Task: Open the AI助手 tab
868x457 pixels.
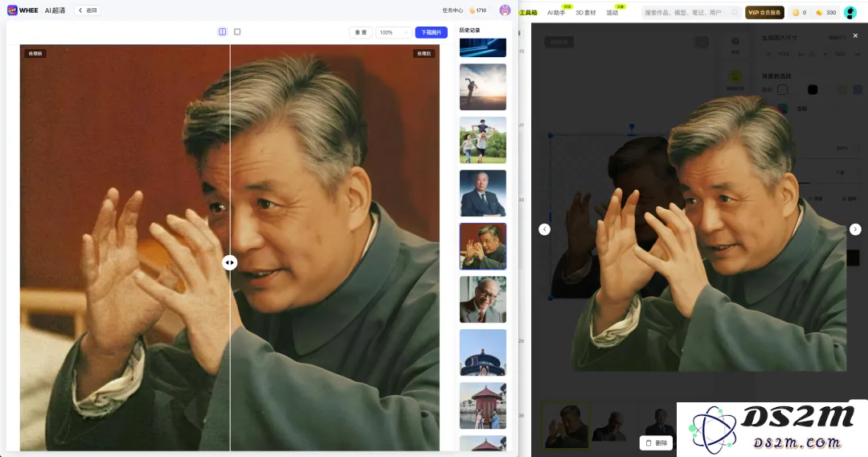Action: coord(556,12)
